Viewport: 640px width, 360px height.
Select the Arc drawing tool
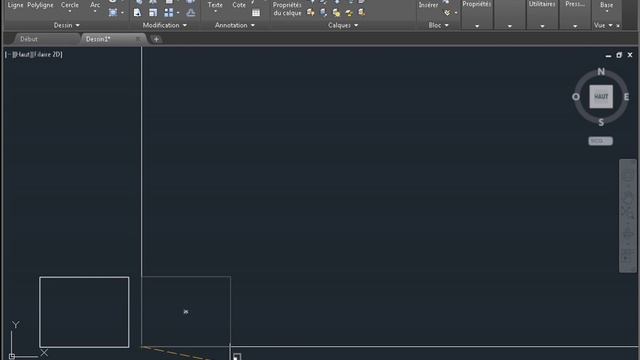[95, 5]
